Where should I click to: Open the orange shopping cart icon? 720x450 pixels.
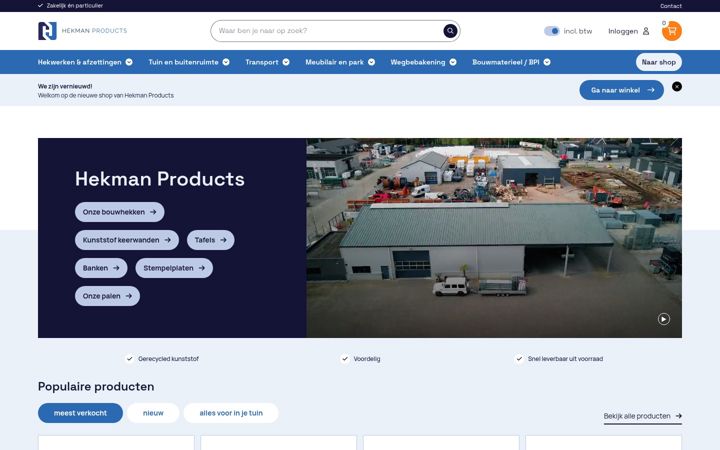[672, 31]
